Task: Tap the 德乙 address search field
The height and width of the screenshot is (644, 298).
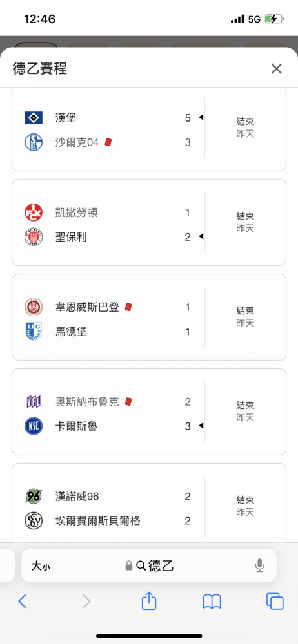Action: pyautogui.click(x=149, y=565)
